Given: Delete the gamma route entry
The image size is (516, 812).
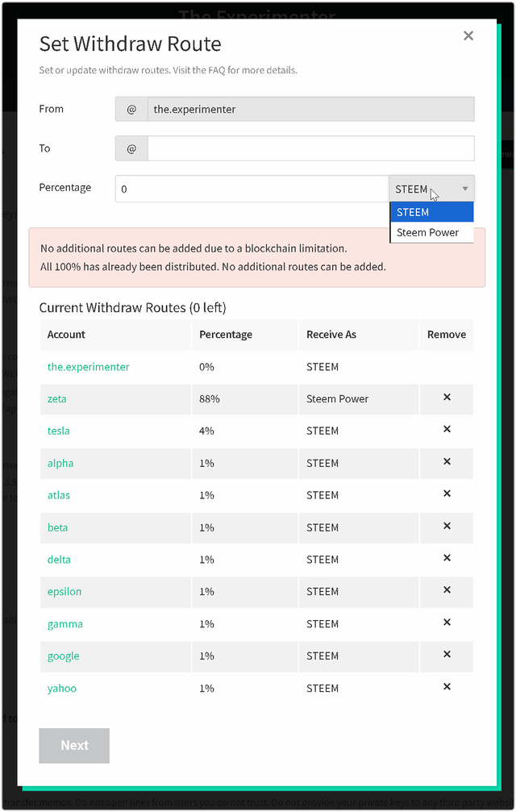Looking at the screenshot, I should coord(447,623).
